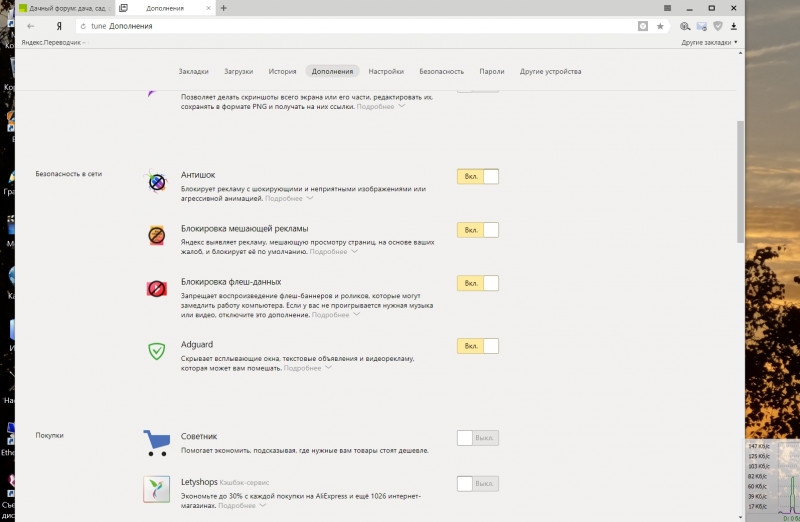This screenshot has height=522, width=800.
Task: Open the История section tab
Action: click(x=282, y=71)
